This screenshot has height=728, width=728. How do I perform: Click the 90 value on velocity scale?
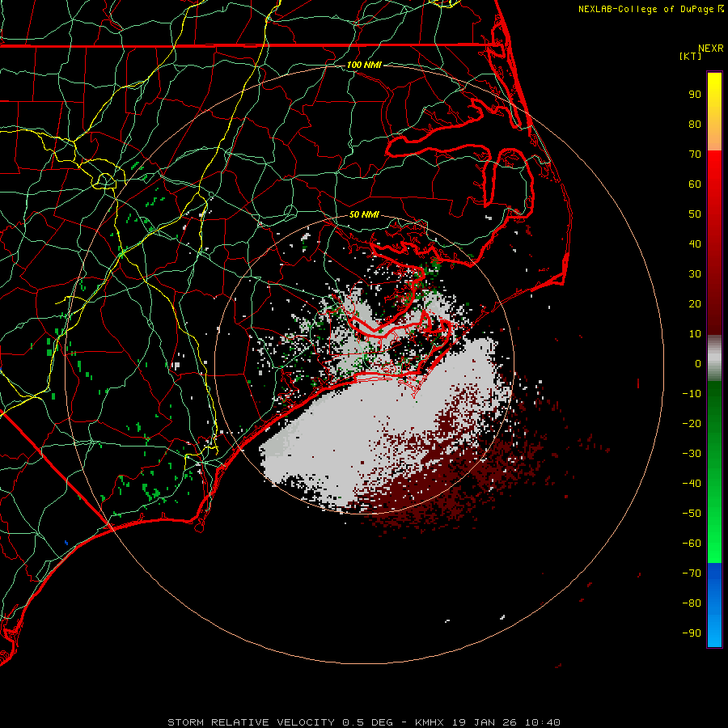pos(695,95)
